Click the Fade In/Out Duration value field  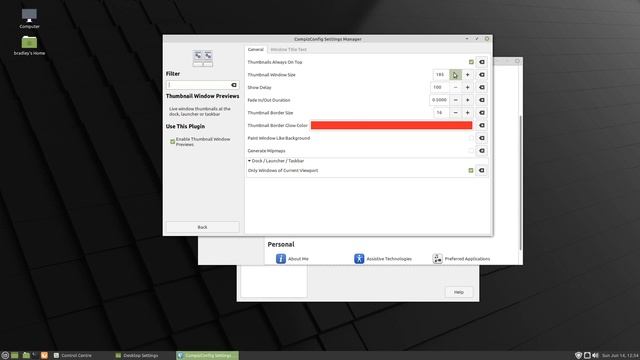[x=440, y=100]
